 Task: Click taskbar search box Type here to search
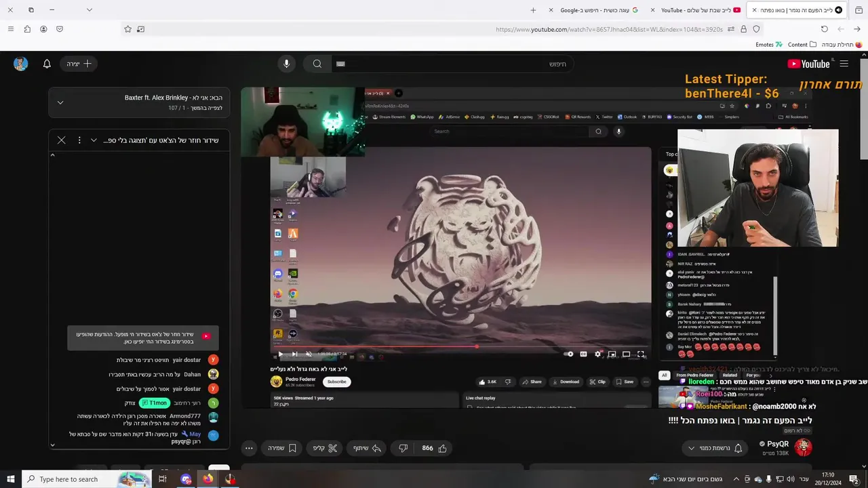pyautogui.click(x=87, y=479)
